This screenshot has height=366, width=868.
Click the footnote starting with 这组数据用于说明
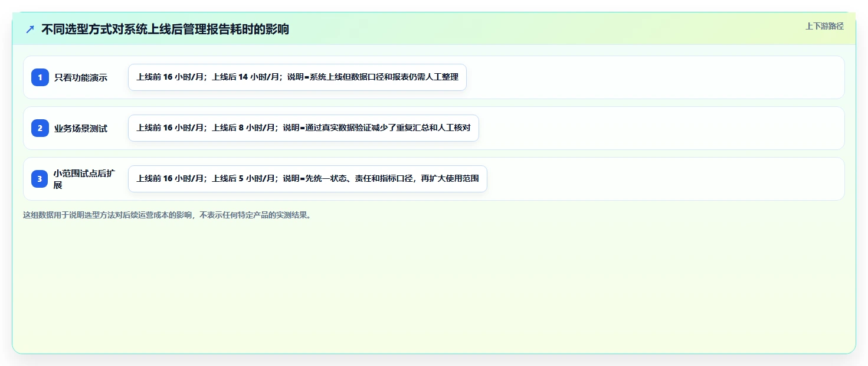coord(167,215)
